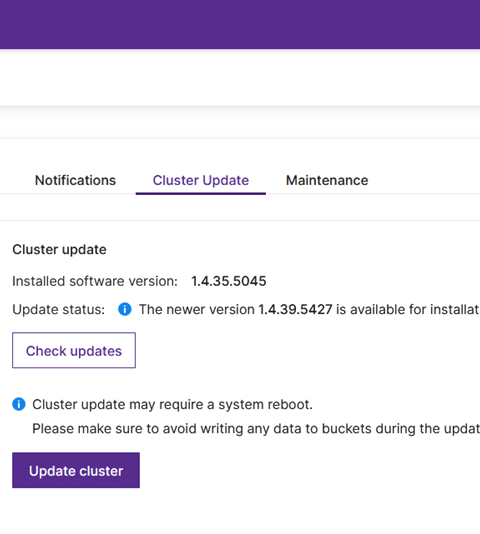Select installed version number 1.4.35.5045
The height and width of the screenshot is (534, 480).
tap(229, 281)
